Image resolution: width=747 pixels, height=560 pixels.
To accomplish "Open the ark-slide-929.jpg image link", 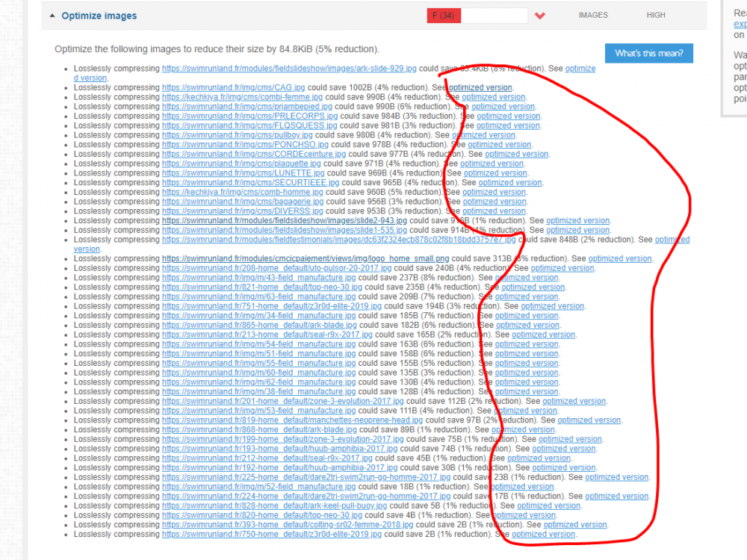I will (x=287, y=68).
